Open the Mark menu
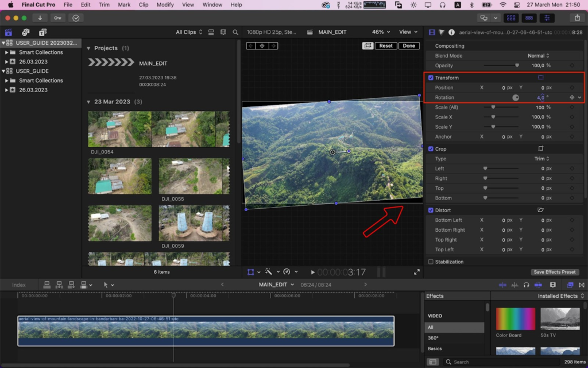This screenshot has height=368, width=588. [x=124, y=5]
